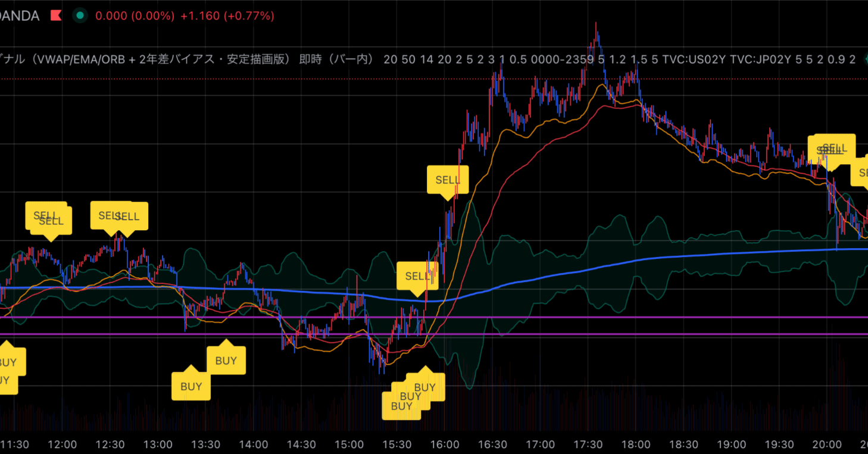The height and width of the screenshot is (454, 868).
Task: Select the BUY label between 13:30 and 14:00
Action: (x=226, y=359)
